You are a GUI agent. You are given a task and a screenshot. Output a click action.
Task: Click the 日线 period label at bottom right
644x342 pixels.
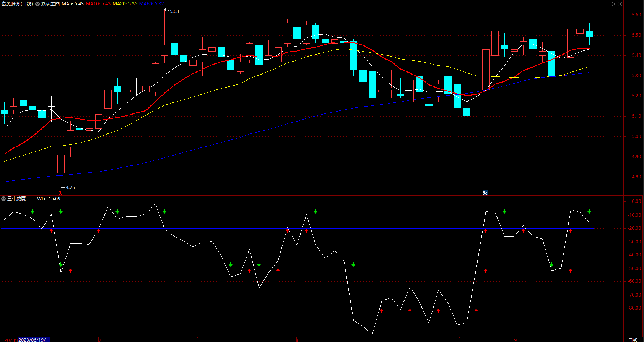click(x=633, y=339)
